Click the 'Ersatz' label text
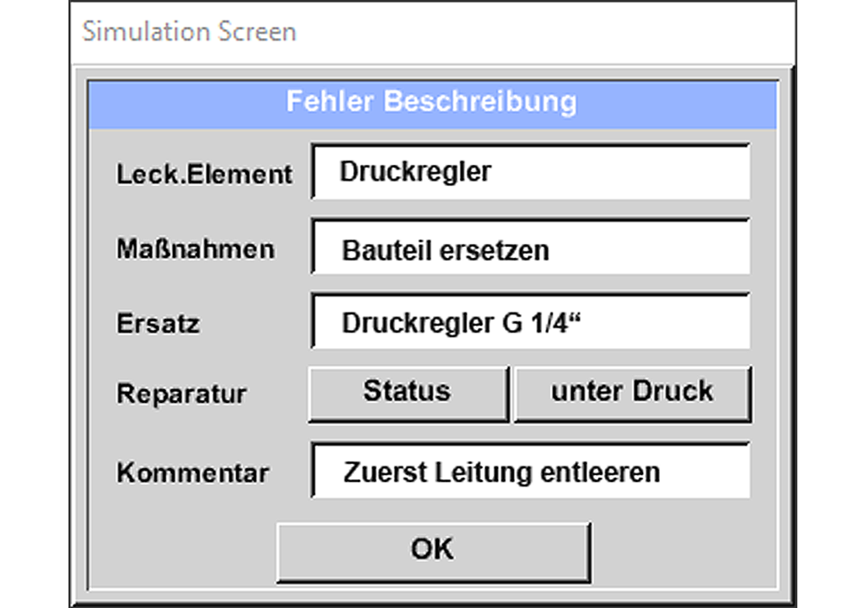The width and height of the screenshot is (868, 608). 158,324
